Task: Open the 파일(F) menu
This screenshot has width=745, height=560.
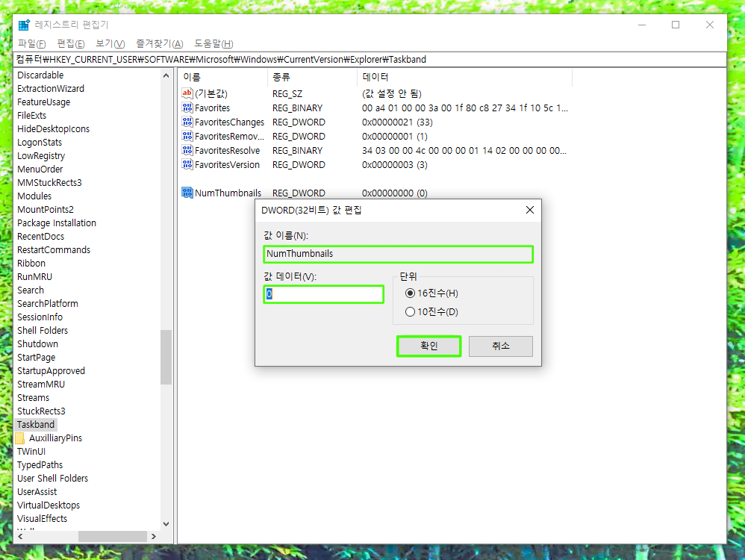Action: pos(32,44)
